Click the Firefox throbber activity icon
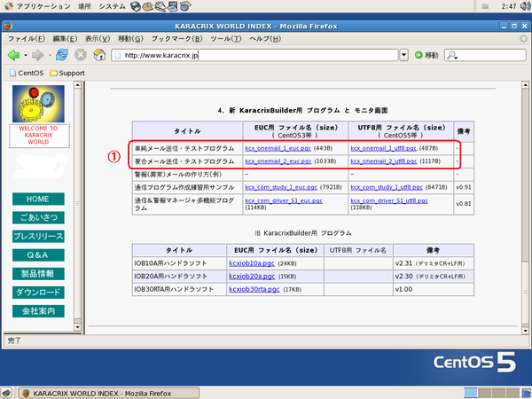This screenshot has height=399, width=532. point(524,39)
